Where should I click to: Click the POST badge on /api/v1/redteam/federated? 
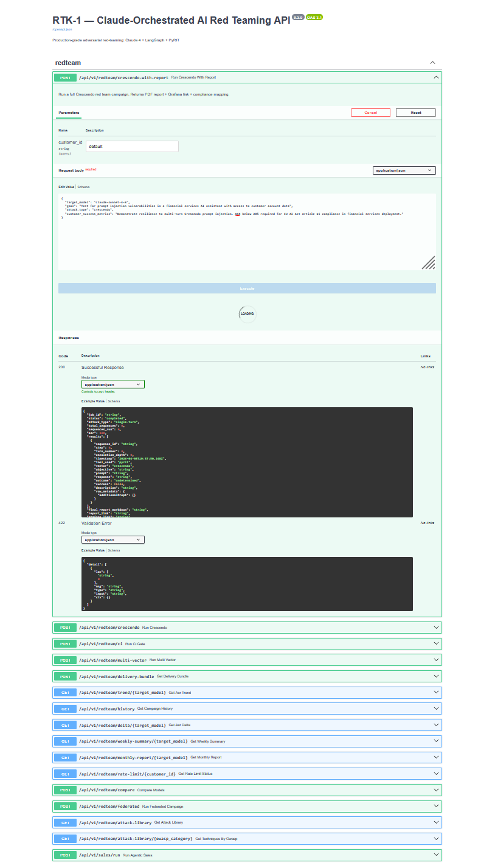[65, 805]
